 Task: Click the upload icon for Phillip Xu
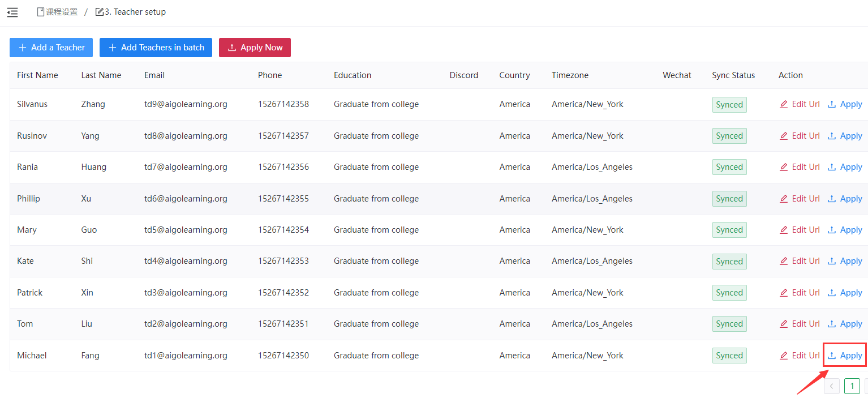click(x=832, y=199)
